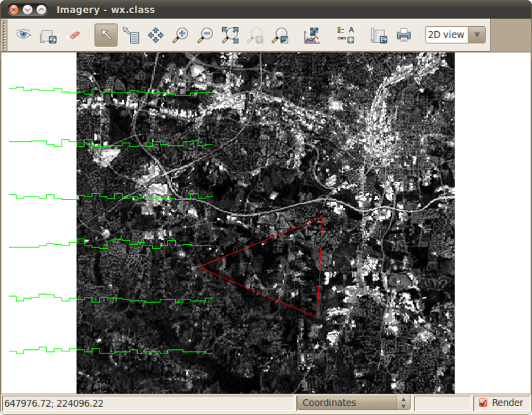Save display to graphic file icon
The image size is (532, 415).
tap(378, 35)
